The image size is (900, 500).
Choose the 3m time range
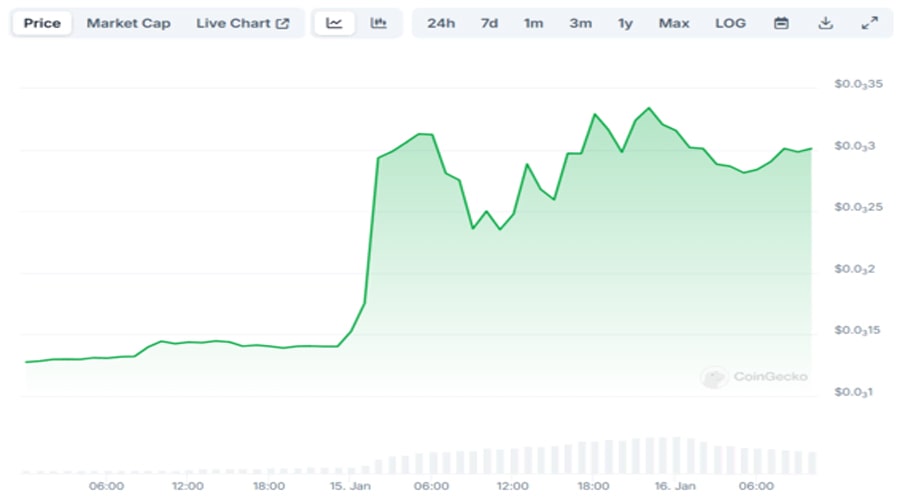[580, 23]
